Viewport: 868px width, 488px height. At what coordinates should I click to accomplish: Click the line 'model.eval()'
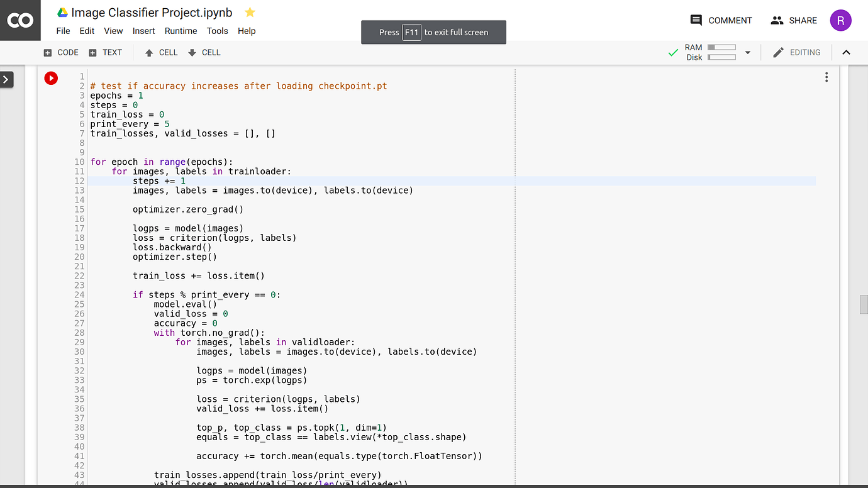tap(186, 304)
